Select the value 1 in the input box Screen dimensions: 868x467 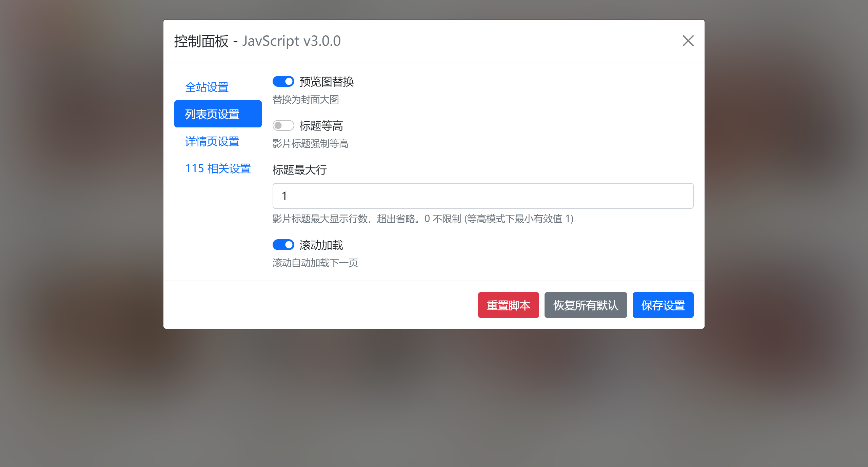point(285,196)
